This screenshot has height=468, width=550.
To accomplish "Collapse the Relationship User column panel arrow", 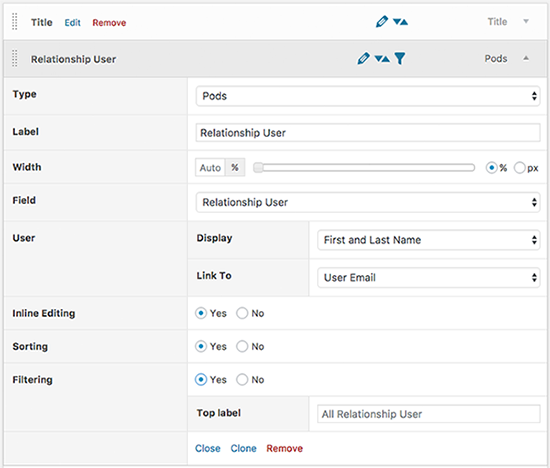I will pyautogui.click(x=526, y=58).
